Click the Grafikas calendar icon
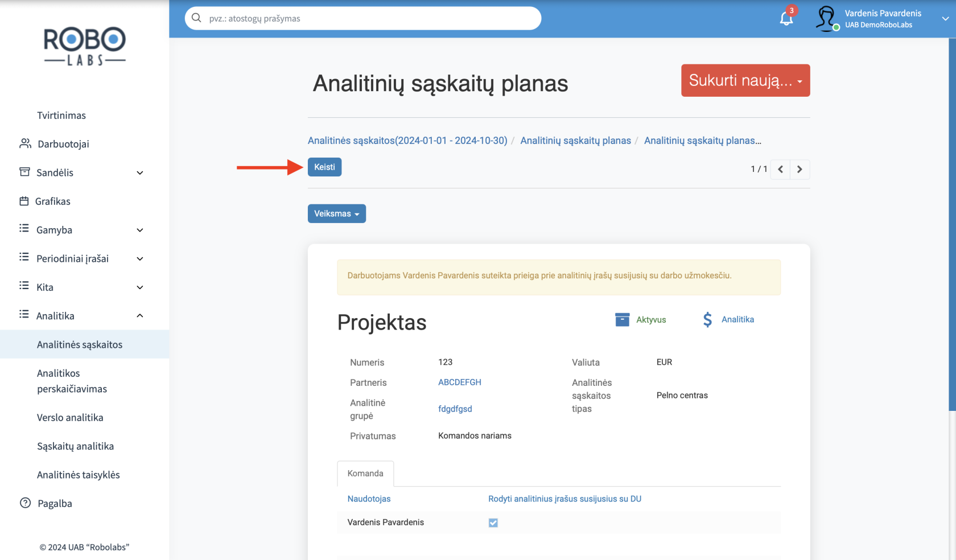Image resolution: width=956 pixels, height=560 pixels. click(24, 201)
